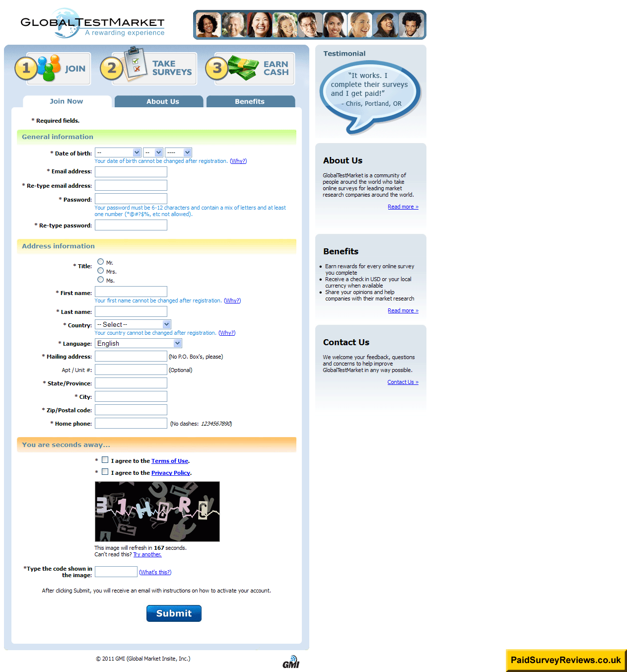Focus the Apt / Unit # field
This screenshot has width=627, height=672.
pyautogui.click(x=131, y=370)
